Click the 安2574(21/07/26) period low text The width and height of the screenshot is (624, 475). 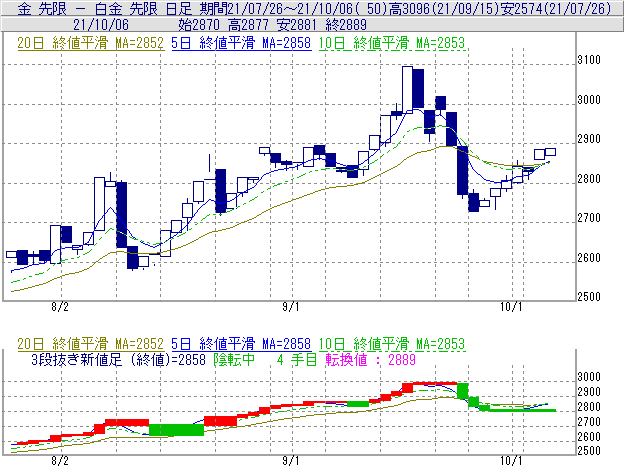(x=547, y=7)
